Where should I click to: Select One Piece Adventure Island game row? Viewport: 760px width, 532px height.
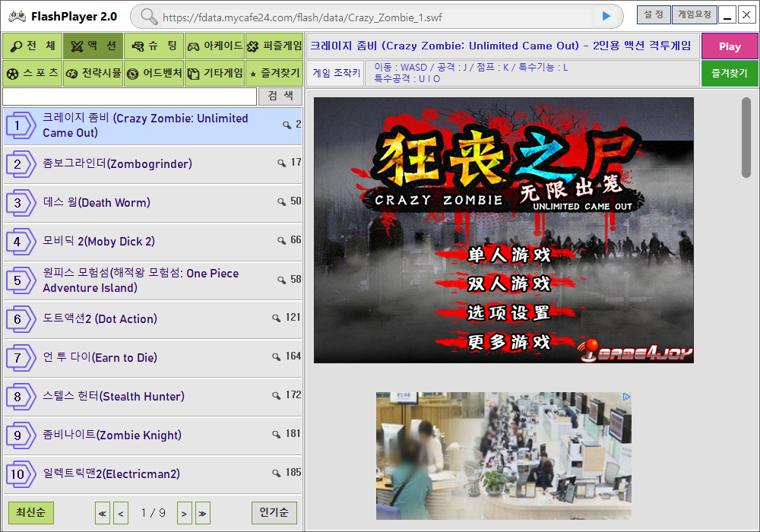pos(153,280)
